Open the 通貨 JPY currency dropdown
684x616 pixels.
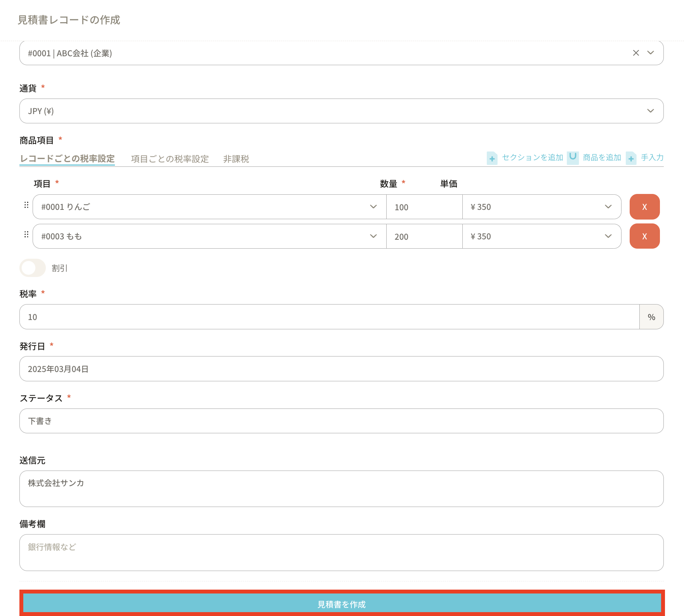650,111
